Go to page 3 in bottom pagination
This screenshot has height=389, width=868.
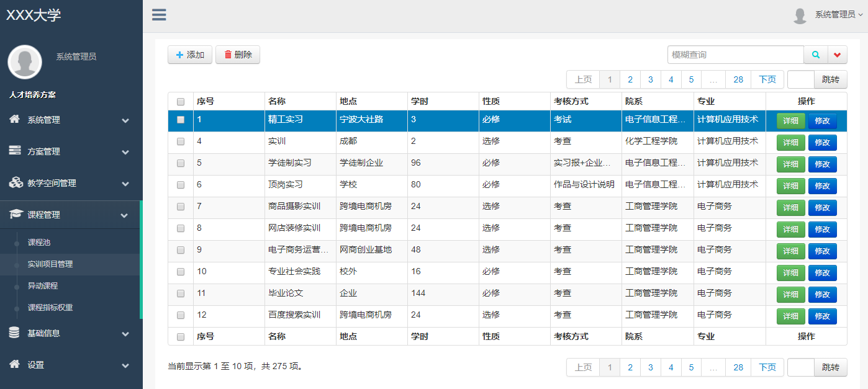tap(651, 367)
